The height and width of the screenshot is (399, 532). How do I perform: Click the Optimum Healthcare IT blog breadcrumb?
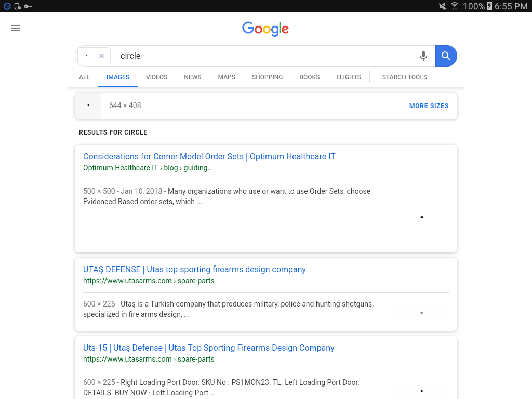coord(148,168)
